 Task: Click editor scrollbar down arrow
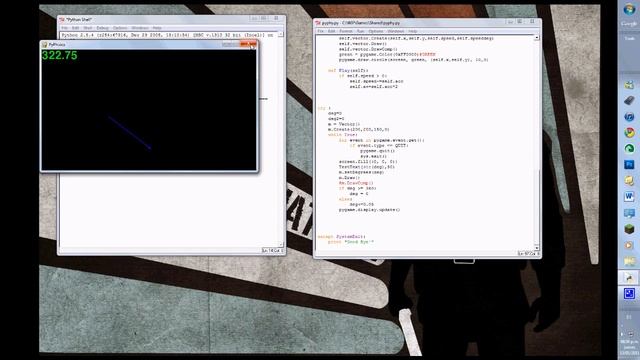point(537,247)
